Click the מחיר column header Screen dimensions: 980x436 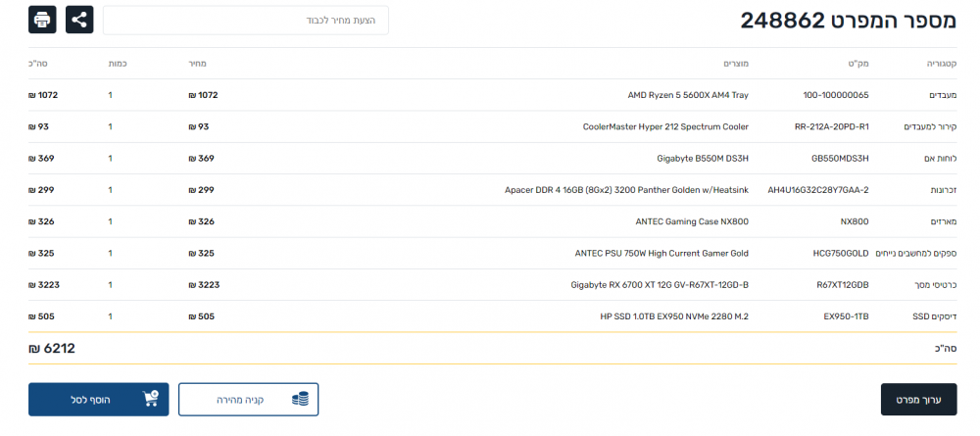click(x=198, y=64)
